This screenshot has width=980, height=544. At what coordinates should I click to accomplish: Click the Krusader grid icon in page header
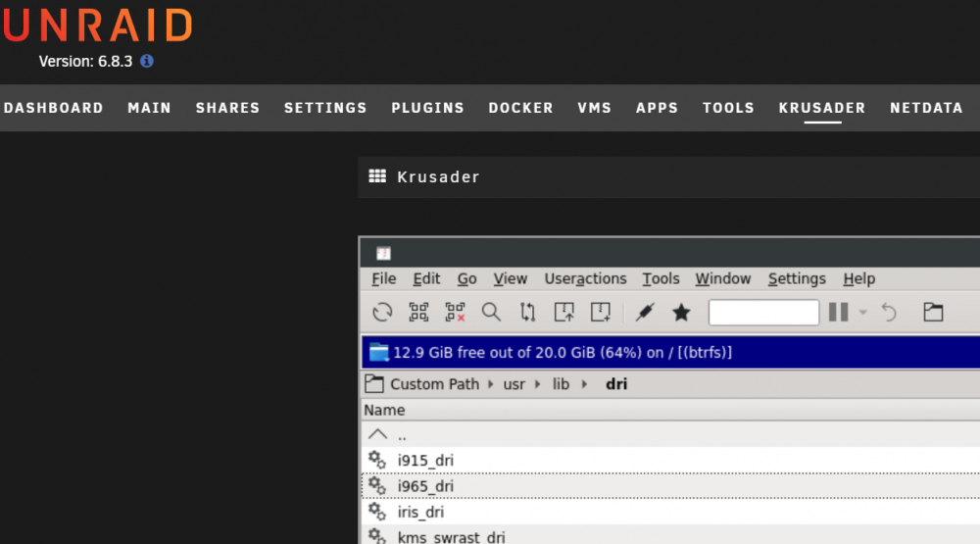[x=377, y=176]
